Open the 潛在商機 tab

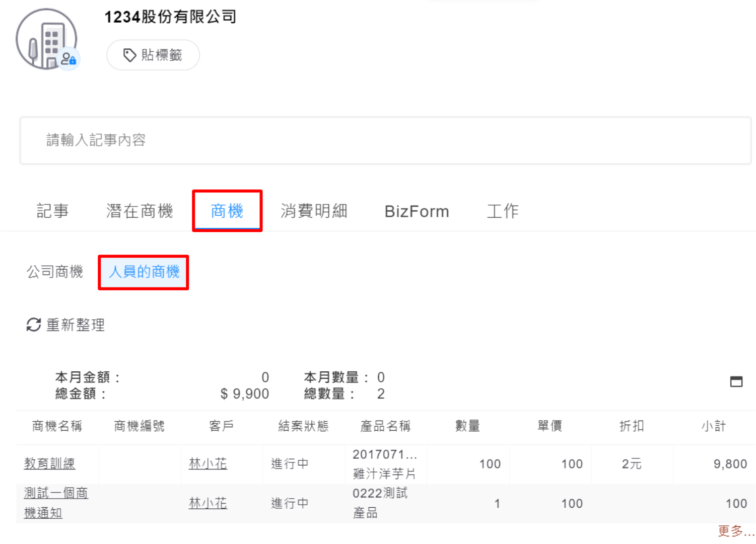[x=140, y=211]
